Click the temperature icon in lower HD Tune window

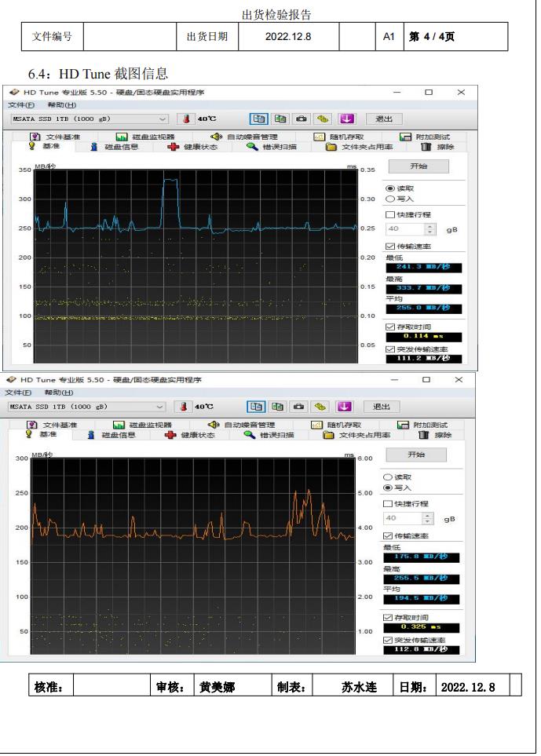coord(183,407)
